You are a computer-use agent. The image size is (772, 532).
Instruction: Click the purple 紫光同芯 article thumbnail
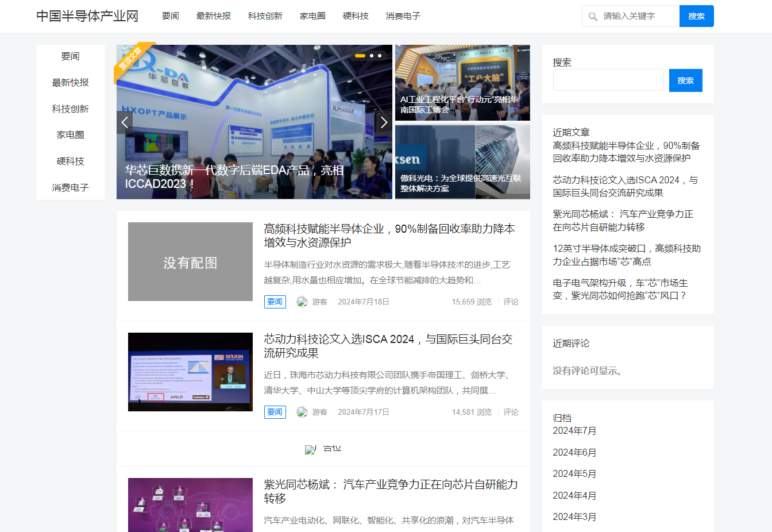coord(190,505)
